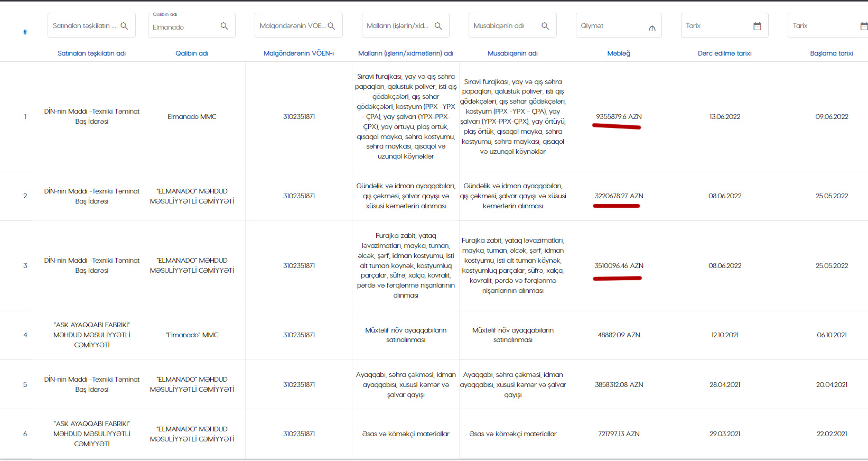
Task: Click search icon in Malgöndərənin VÖEN filter
Action: click(x=331, y=26)
